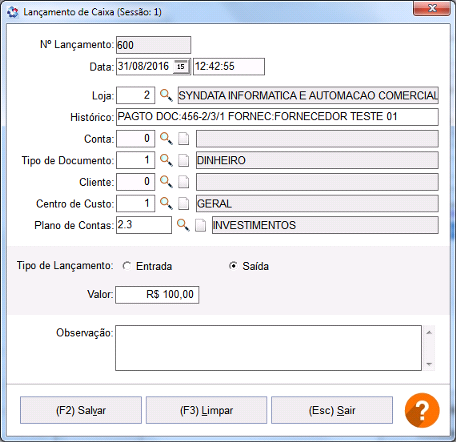Open the Cliente lookup magnifier
Image resolution: width=456 pixels, height=442 pixels.
(166, 182)
